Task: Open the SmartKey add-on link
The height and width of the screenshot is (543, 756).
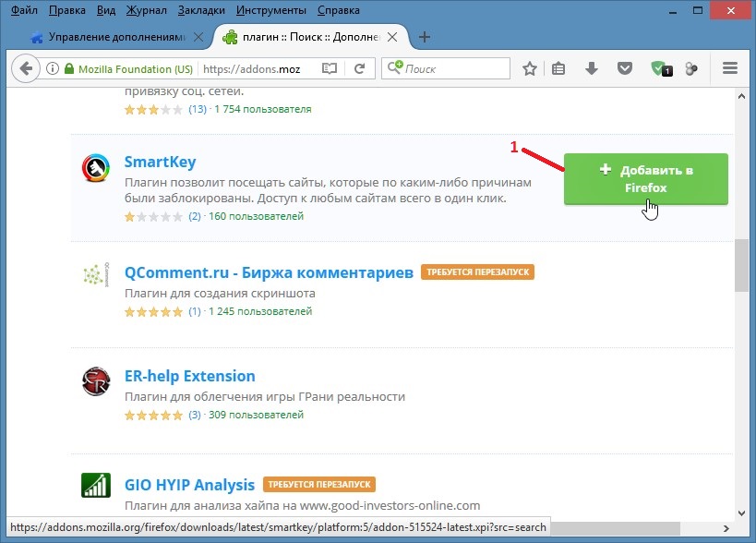Action: click(x=160, y=162)
